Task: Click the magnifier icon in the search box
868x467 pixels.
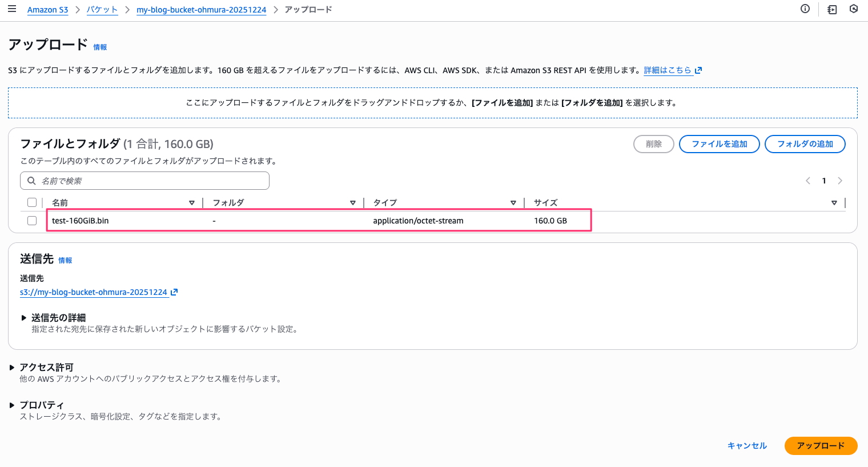Action: pos(31,181)
